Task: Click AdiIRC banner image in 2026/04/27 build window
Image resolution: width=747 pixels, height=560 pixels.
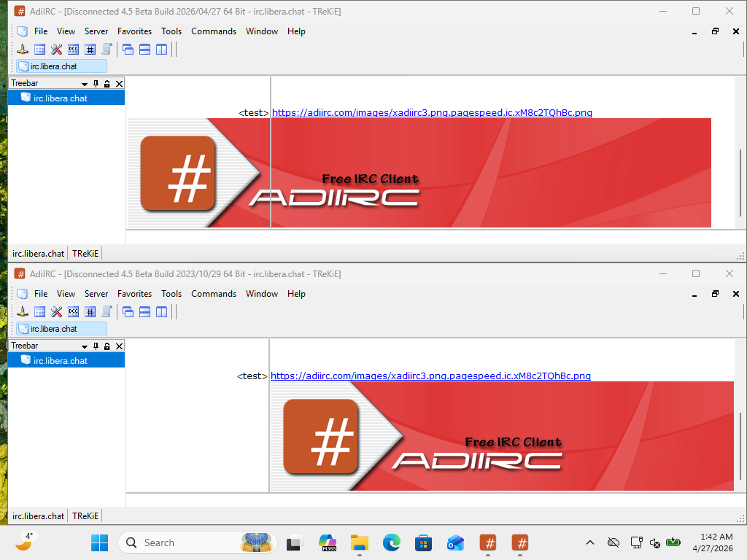Action: [419, 173]
